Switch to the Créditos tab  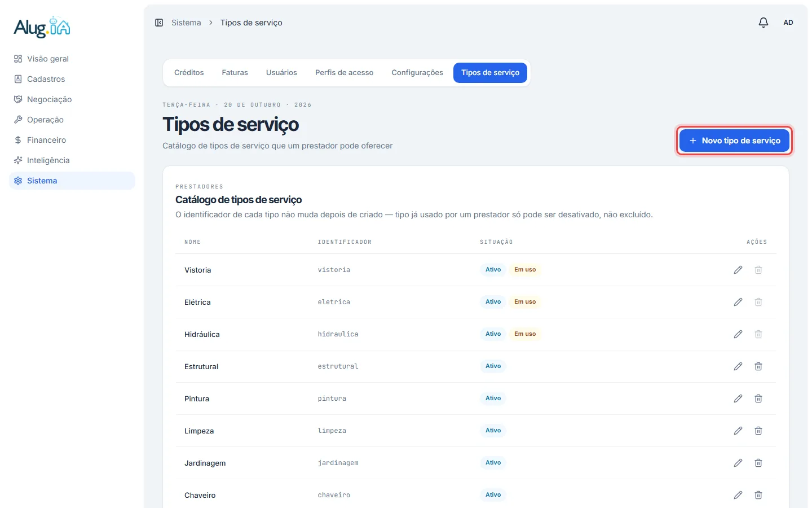[189, 73]
